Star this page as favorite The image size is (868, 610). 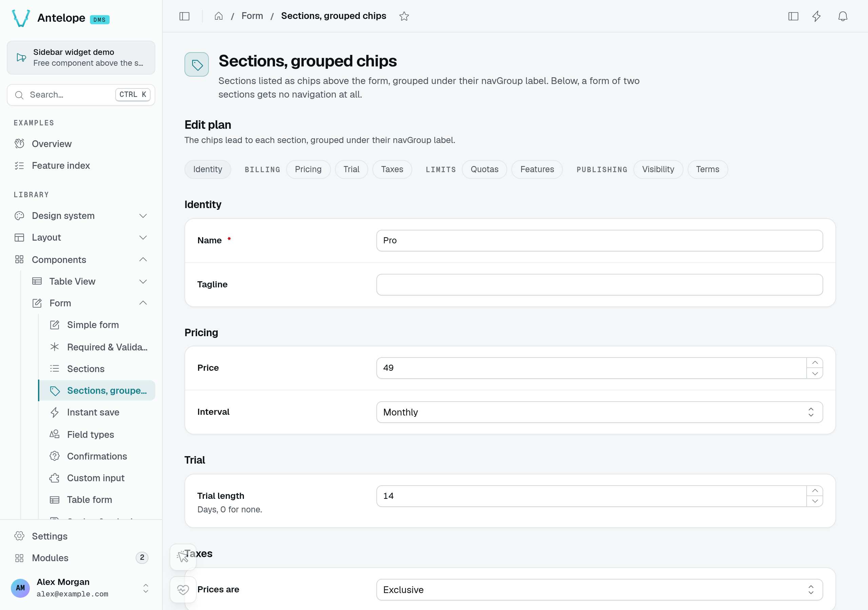point(404,16)
